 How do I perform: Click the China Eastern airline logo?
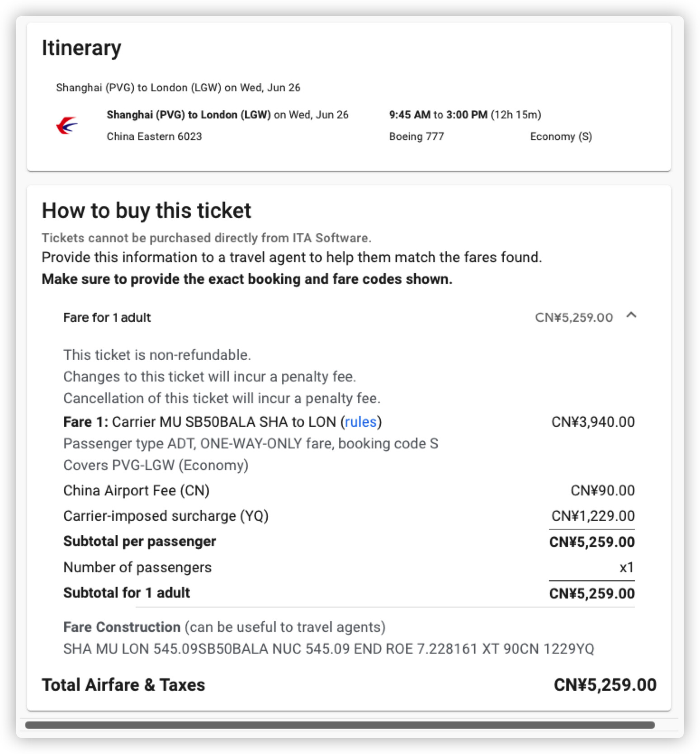(x=66, y=125)
